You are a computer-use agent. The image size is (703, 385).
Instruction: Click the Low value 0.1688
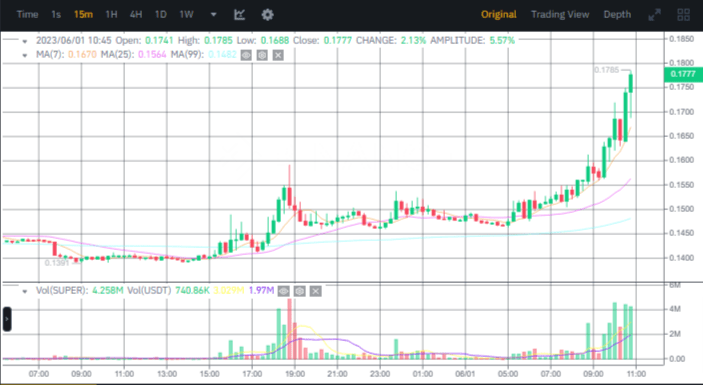click(x=275, y=40)
